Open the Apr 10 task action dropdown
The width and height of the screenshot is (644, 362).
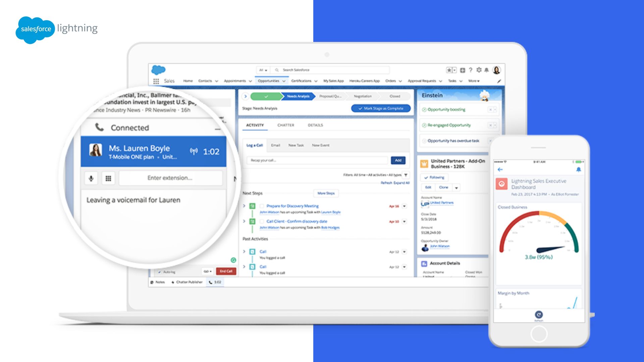pos(405,222)
